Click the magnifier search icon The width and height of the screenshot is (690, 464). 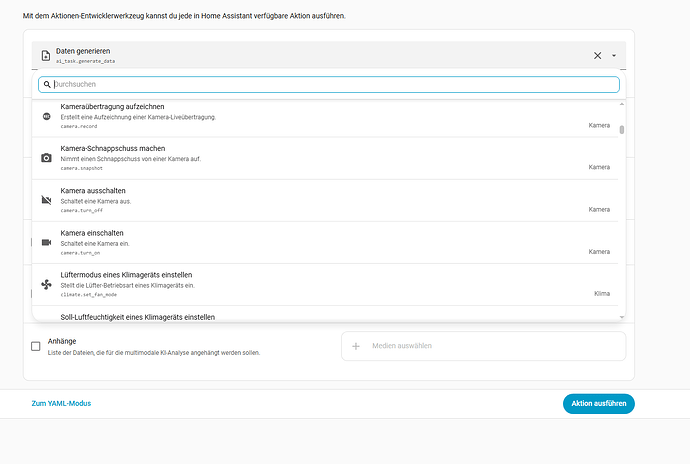(47, 85)
